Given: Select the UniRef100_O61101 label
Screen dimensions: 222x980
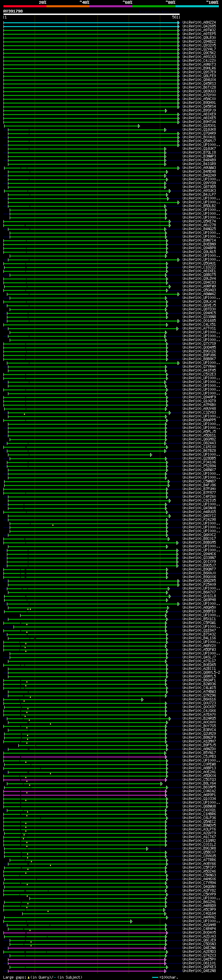Looking at the screenshot, I should 199,963.
